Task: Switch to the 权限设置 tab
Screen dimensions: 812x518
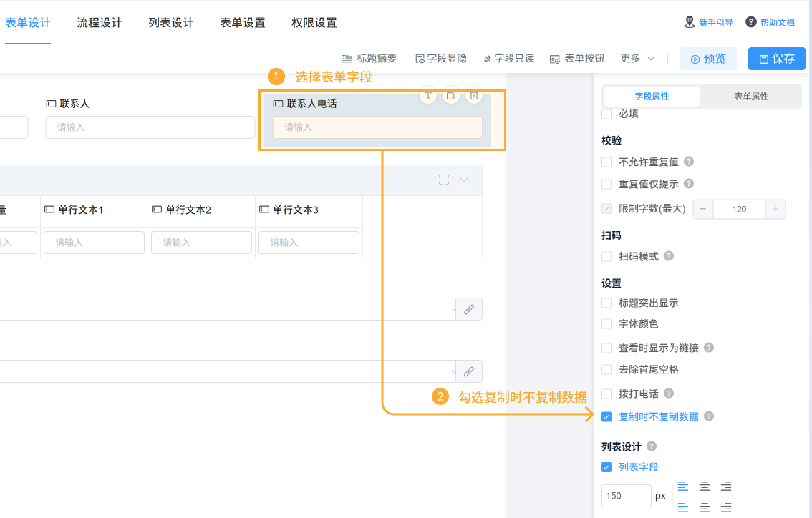Action: point(314,23)
